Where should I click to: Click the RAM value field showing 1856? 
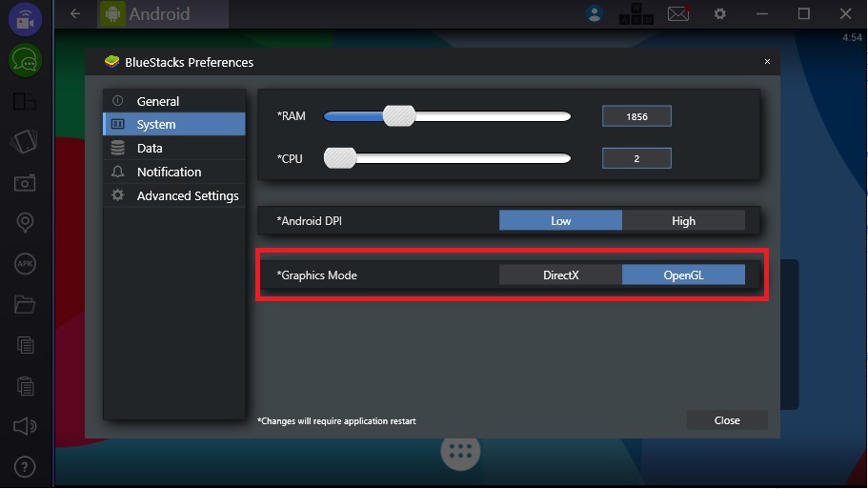point(636,116)
